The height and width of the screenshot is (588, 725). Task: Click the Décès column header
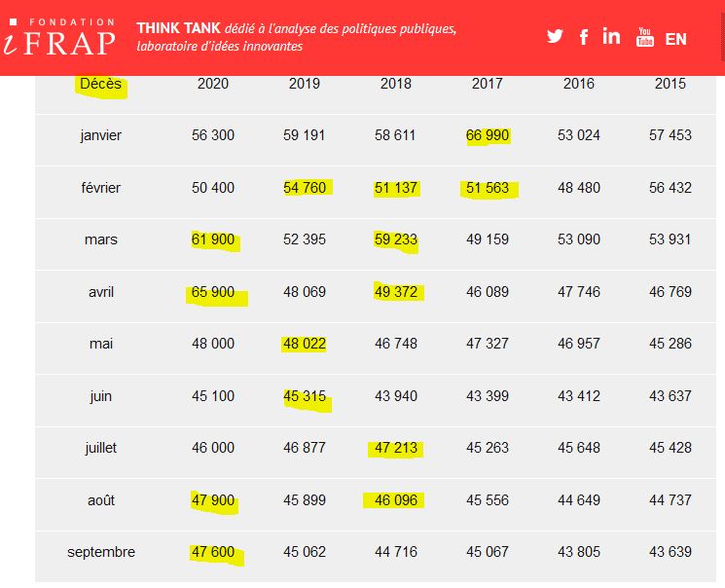[101, 84]
